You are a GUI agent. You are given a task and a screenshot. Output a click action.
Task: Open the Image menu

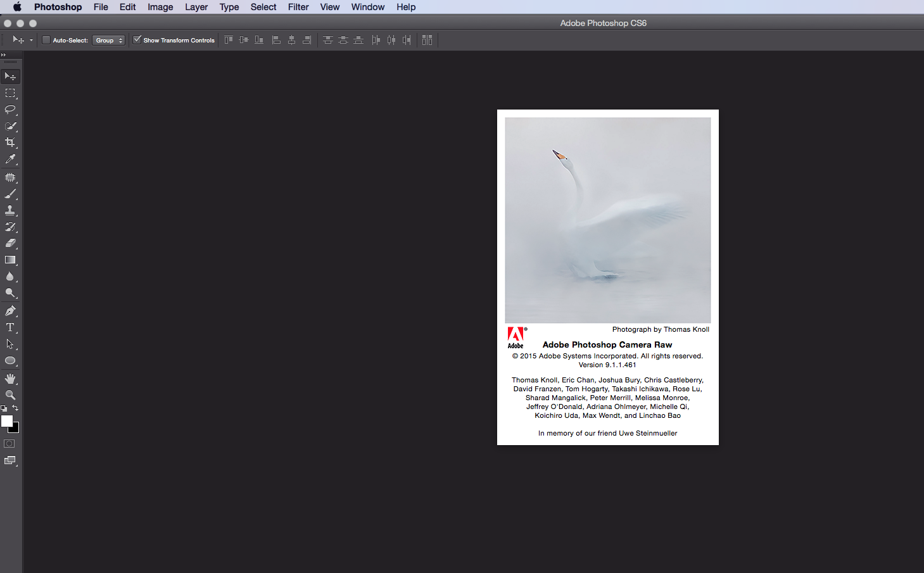[x=160, y=7]
